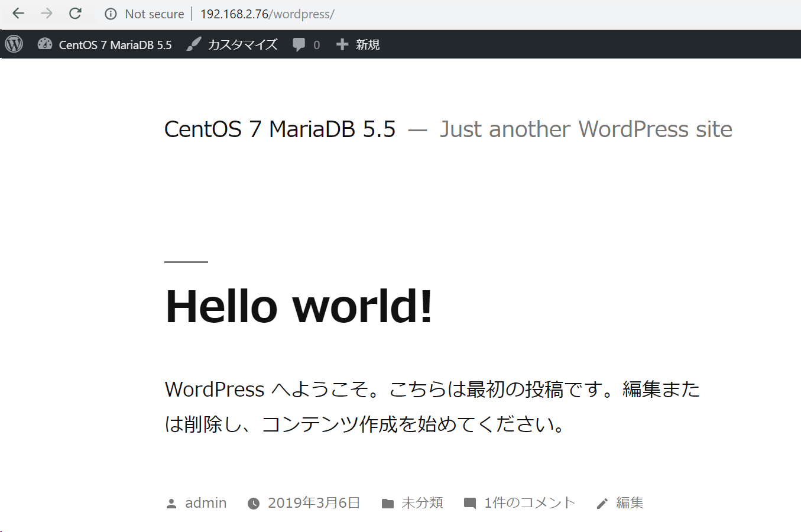Click the address bar URL 192.168.2.76/wordpress/

point(267,14)
